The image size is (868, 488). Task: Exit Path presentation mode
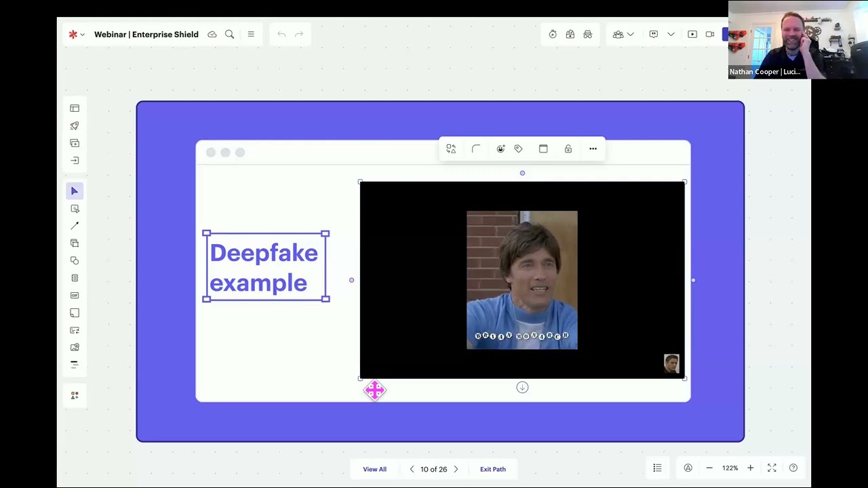[493, 469]
